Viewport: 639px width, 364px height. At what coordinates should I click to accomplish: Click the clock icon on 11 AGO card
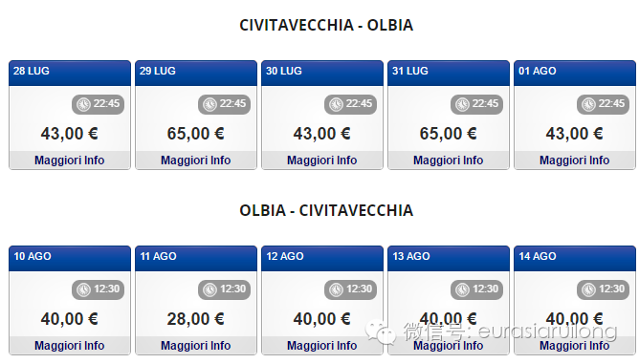coord(209,289)
